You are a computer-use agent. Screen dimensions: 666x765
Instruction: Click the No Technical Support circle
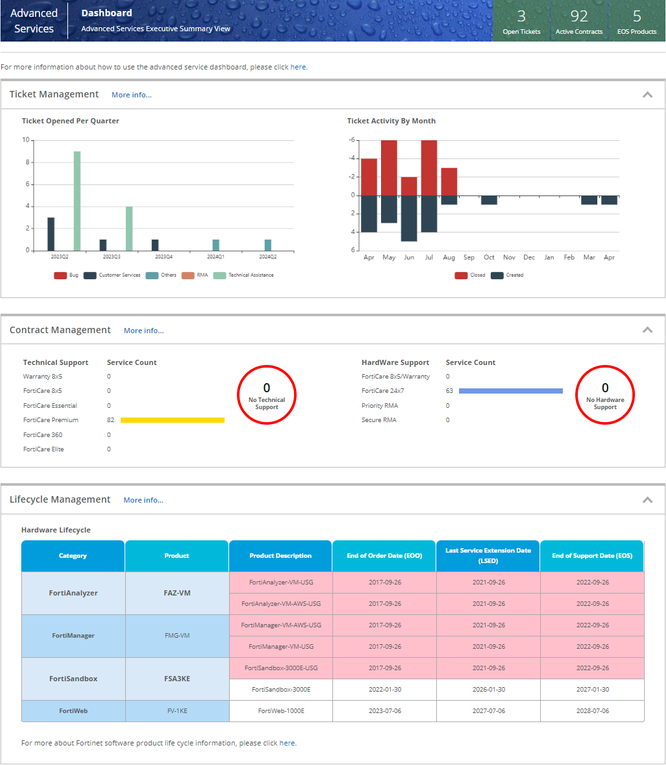point(266,395)
